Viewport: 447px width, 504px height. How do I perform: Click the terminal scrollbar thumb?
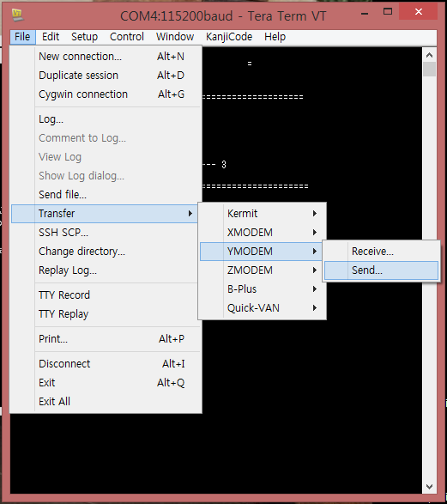(x=429, y=70)
